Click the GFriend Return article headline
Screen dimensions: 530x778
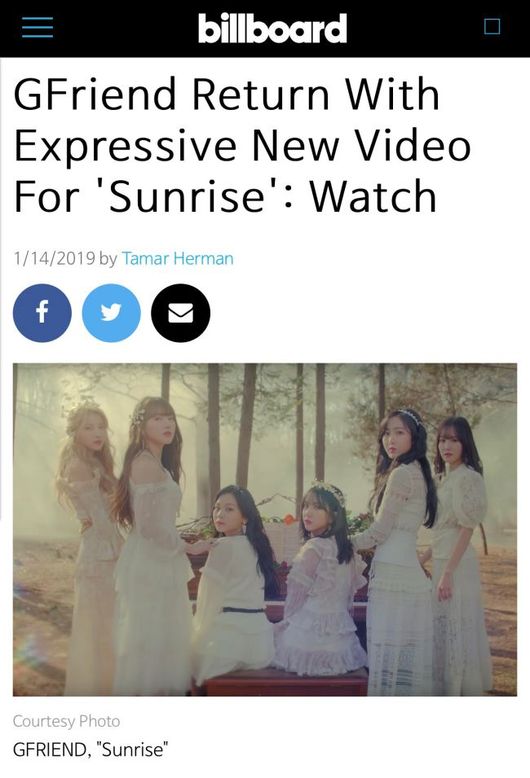coord(242,145)
